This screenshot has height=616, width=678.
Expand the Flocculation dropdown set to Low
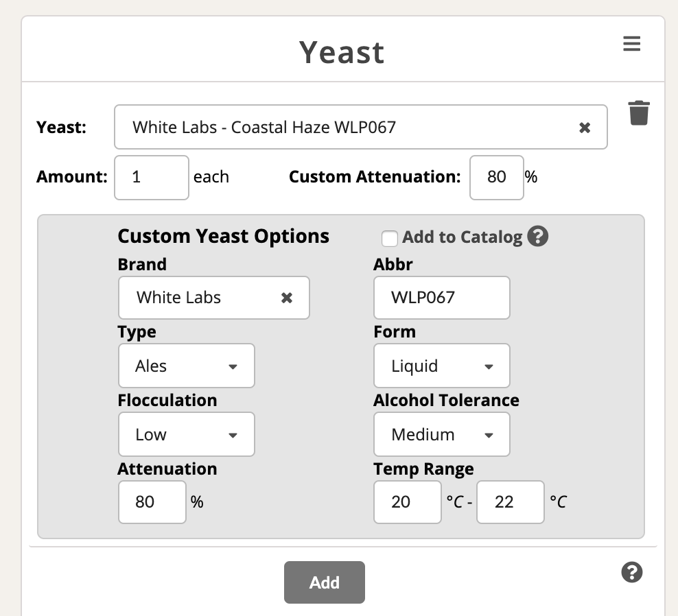(187, 434)
